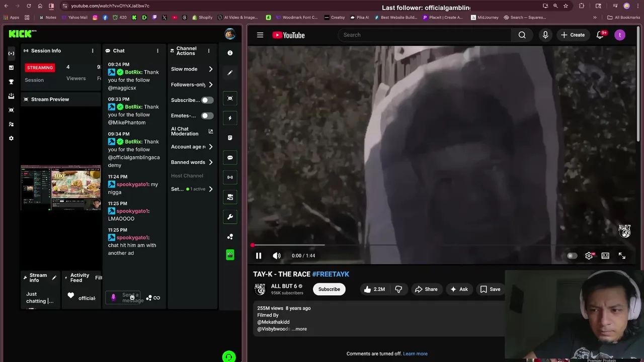Open MidJourney bookmark

pos(485,17)
